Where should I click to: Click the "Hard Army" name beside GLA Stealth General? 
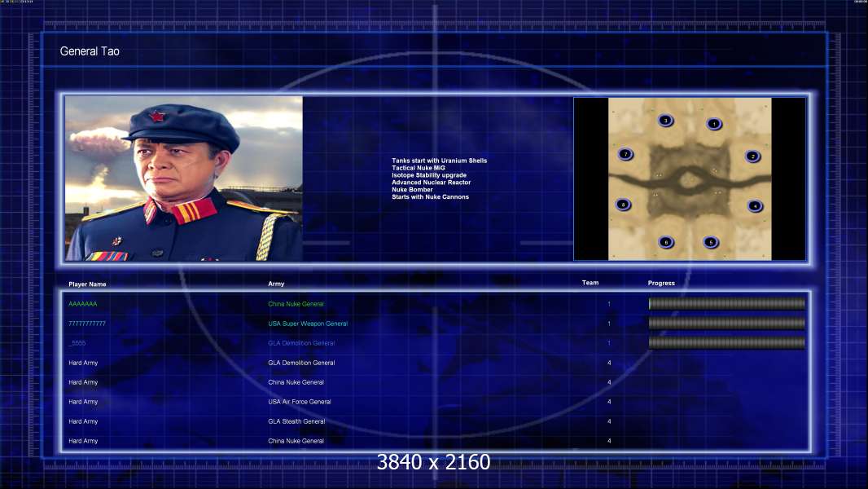(83, 421)
